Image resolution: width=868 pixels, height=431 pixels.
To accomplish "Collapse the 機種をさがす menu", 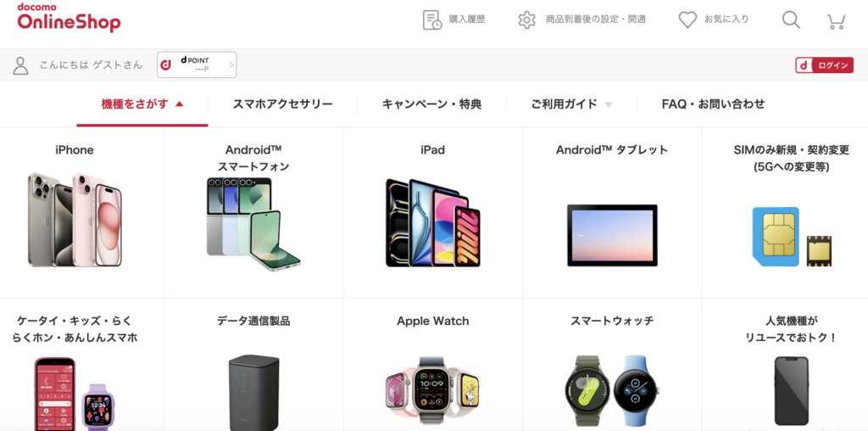I will (142, 104).
